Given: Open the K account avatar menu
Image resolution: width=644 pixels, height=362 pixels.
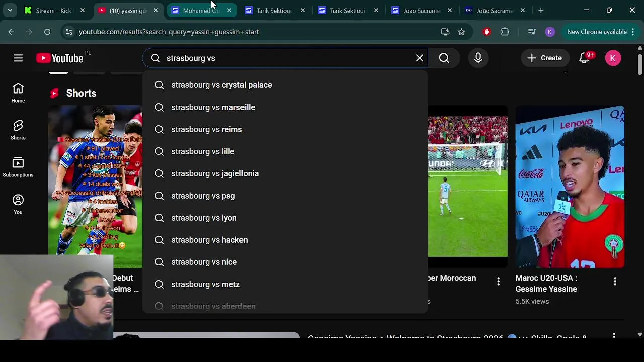Looking at the screenshot, I should (x=613, y=58).
